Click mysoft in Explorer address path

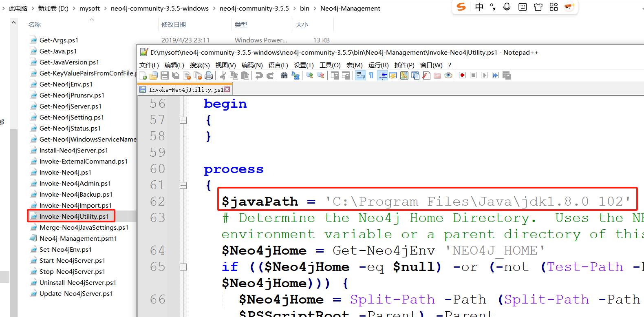90,8
